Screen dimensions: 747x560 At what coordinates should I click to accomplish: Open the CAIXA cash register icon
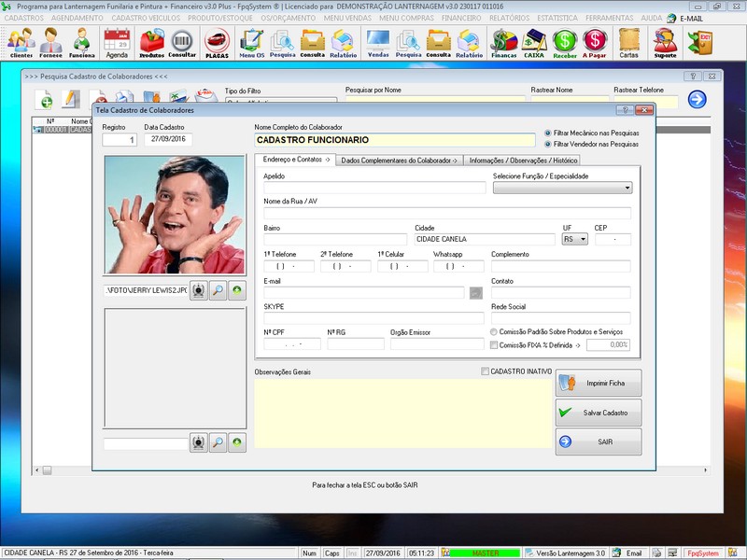pos(534,42)
